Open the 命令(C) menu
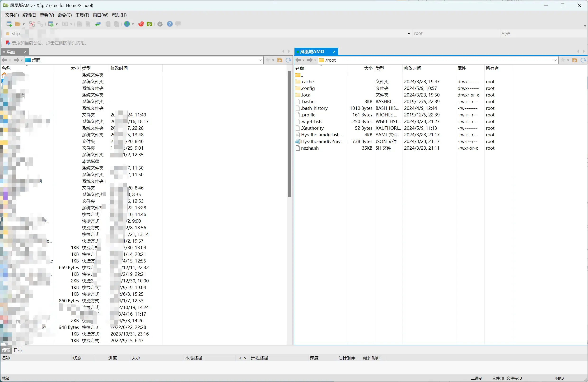 [65, 15]
